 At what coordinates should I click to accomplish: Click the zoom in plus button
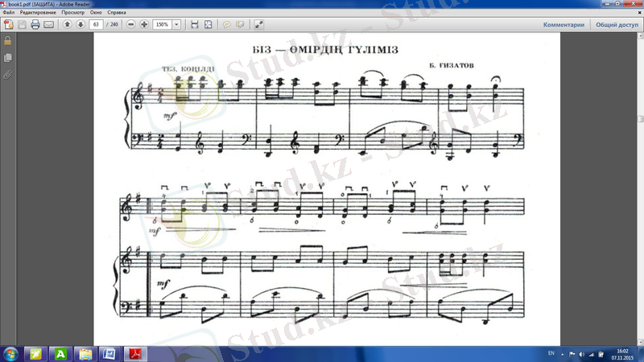tap(144, 25)
